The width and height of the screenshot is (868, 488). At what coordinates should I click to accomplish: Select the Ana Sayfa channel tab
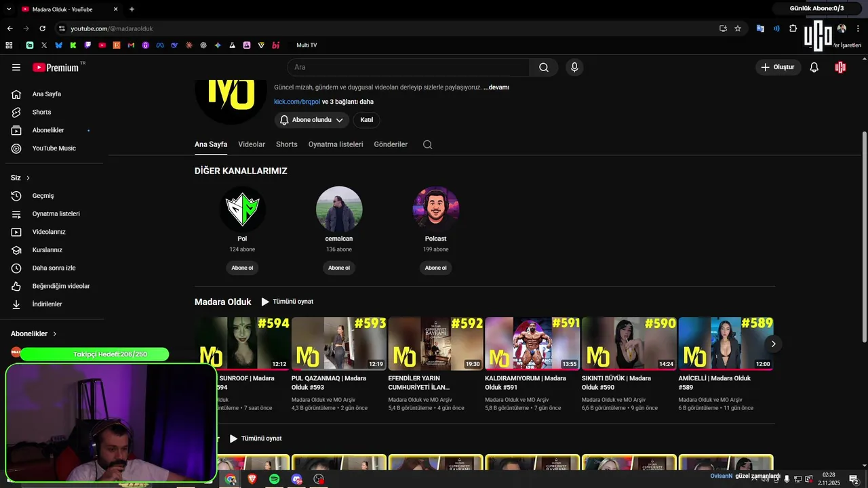point(211,144)
